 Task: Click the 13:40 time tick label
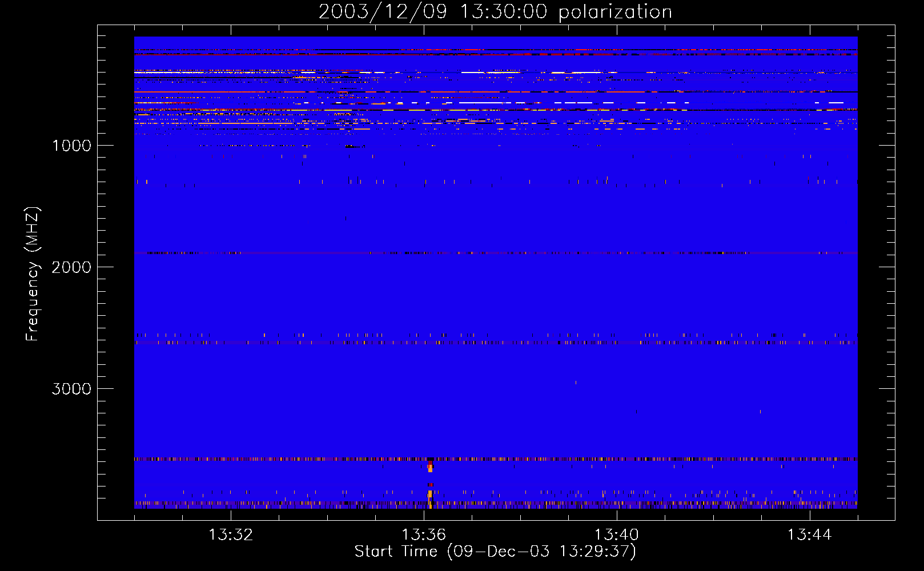[x=617, y=535]
